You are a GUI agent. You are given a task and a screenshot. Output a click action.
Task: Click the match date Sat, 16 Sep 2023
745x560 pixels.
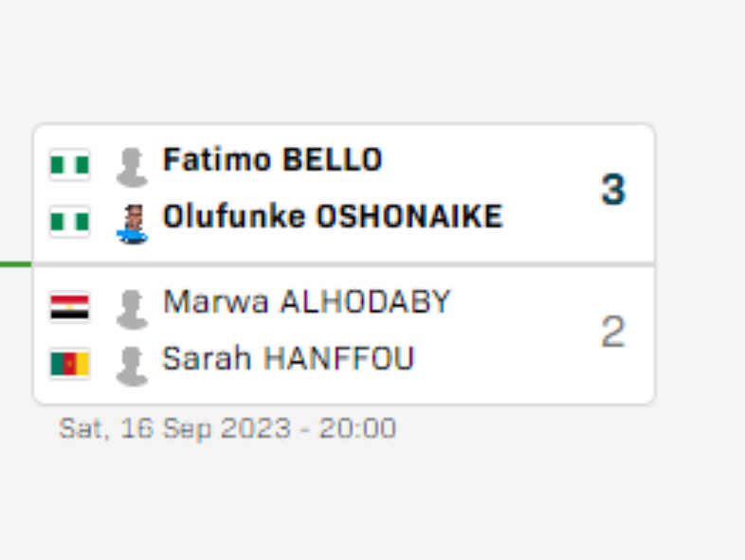click(174, 428)
